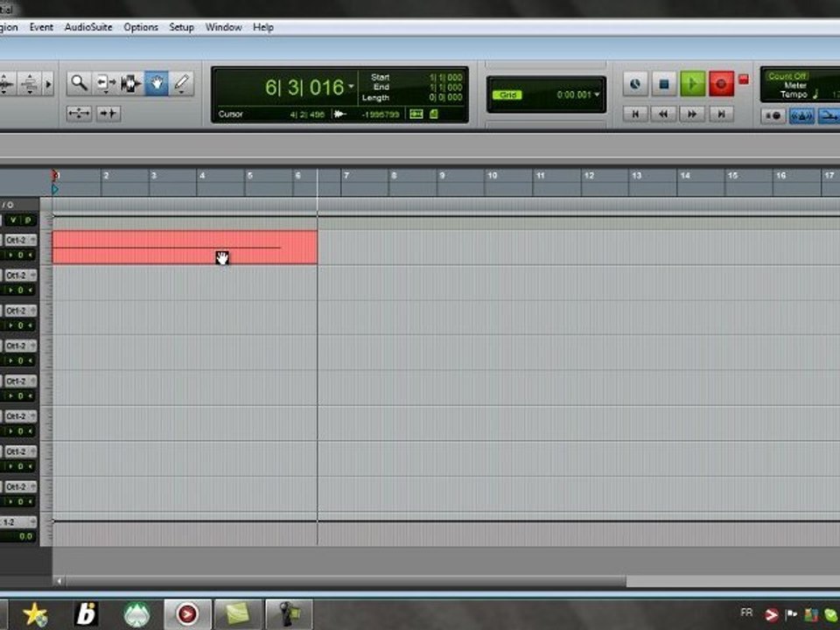Toggle the green link selection icon in counter
The image size is (840, 630).
point(416,114)
